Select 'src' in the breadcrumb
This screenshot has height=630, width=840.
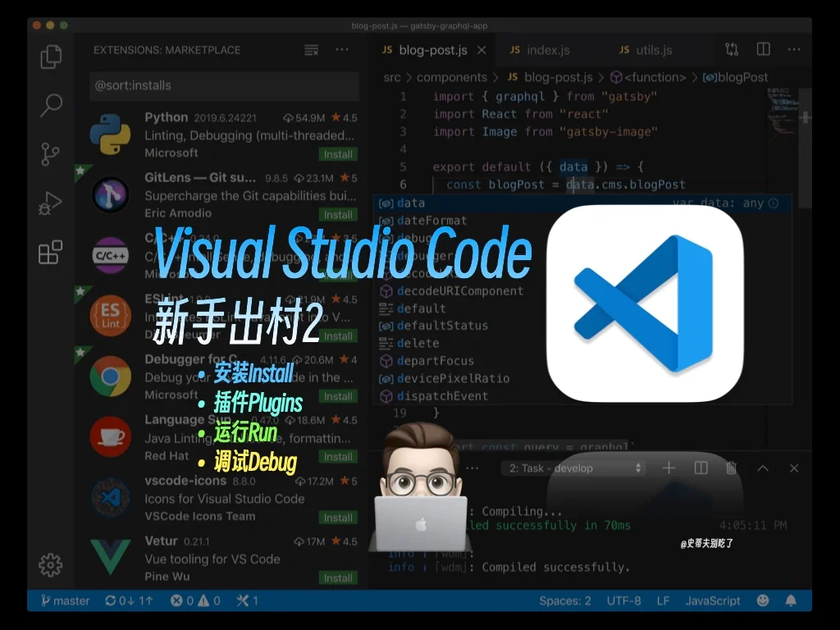[x=392, y=78]
